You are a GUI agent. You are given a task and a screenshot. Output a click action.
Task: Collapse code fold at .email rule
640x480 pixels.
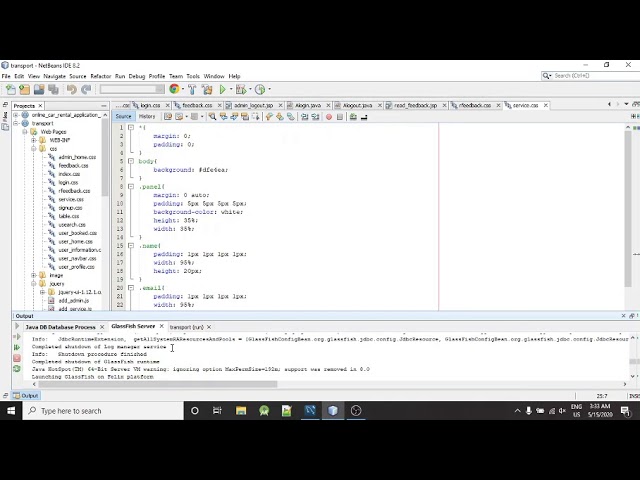click(131, 288)
